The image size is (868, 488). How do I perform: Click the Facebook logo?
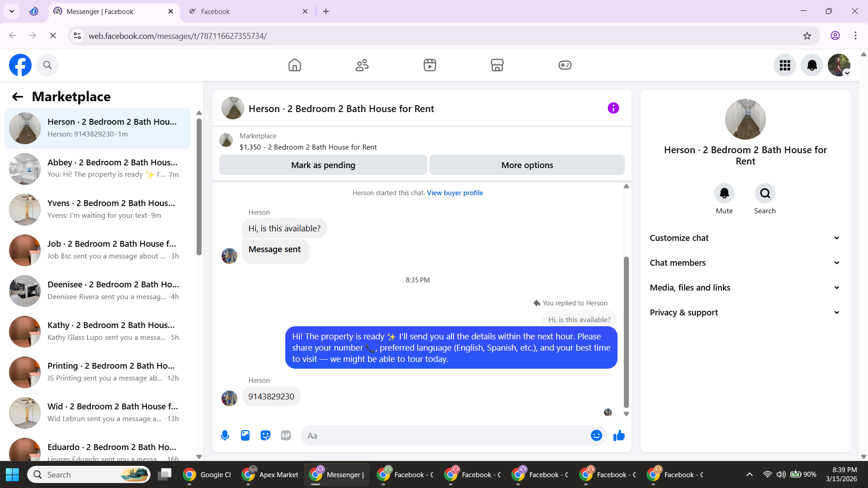(20, 65)
